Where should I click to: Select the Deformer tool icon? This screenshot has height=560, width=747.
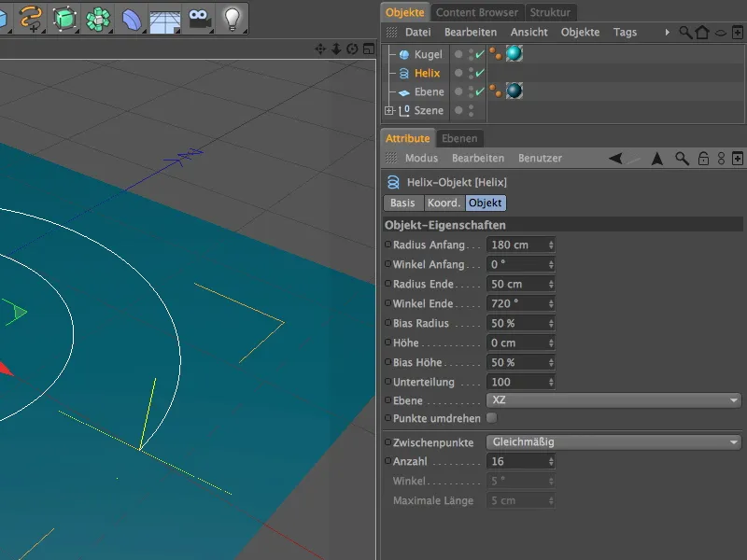tap(132, 19)
